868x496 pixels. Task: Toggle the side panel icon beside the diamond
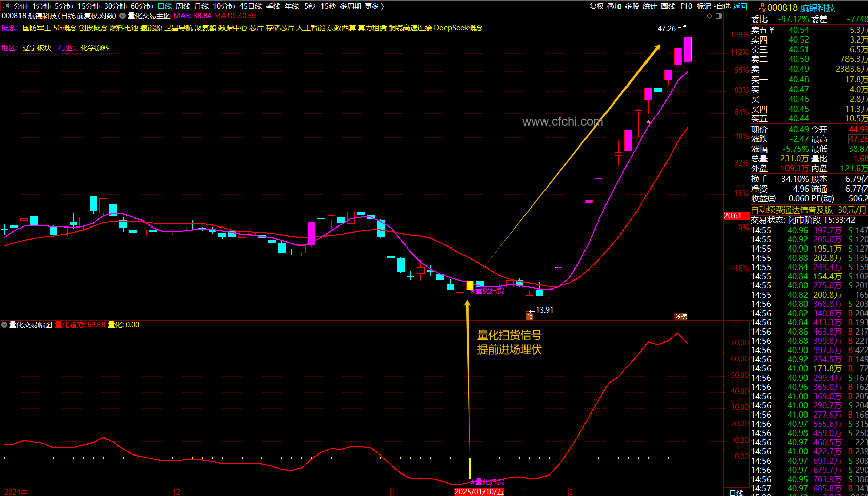click(x=719, y=16)
